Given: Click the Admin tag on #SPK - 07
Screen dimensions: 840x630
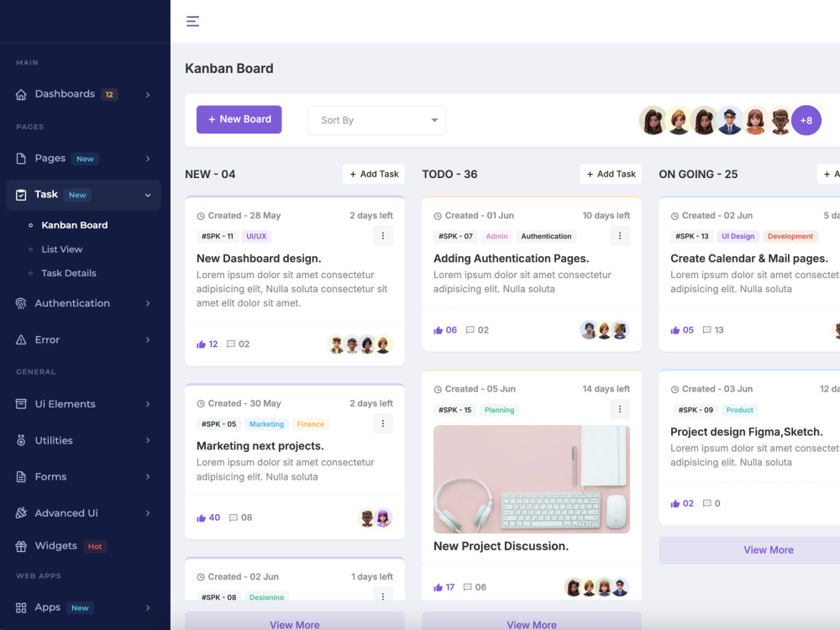Looking at the screenshot, I should point(496,236).
